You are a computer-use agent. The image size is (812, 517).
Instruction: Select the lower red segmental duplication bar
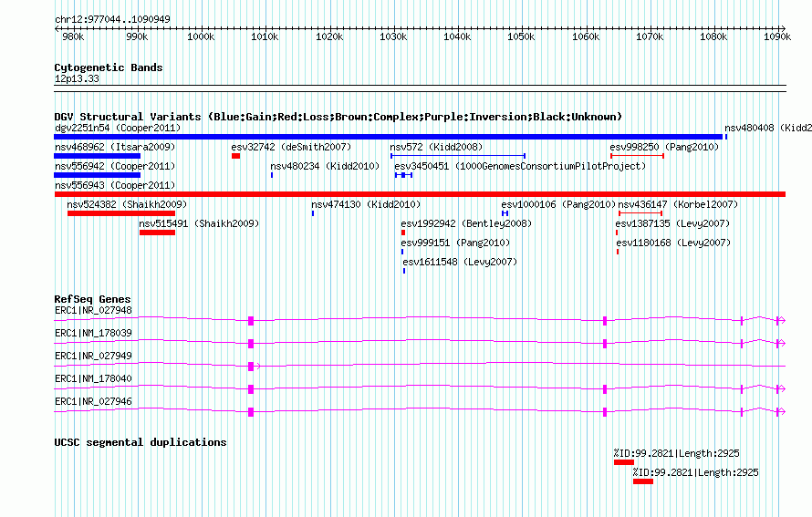pyautogui.click(x=643, y=481)
